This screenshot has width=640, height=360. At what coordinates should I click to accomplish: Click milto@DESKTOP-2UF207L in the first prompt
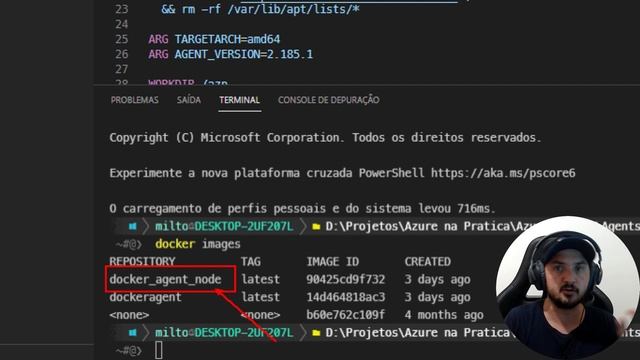[224, 226]
